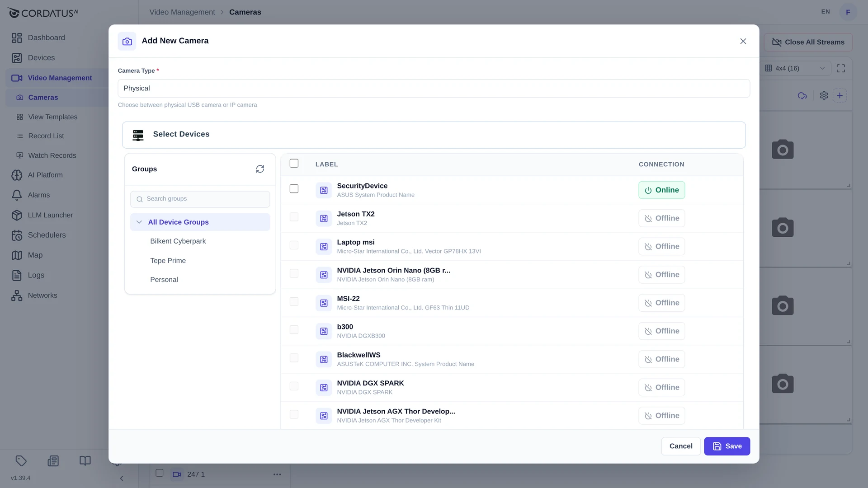The width and height of the screenshot is (868, 488).
Task: Check the Jetson TX2 checkbox
Action: pyautogui.click(x=294, y=217)
